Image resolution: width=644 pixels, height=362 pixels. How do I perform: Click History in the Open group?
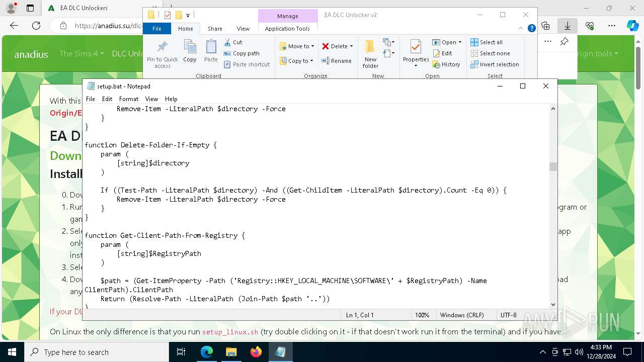pyautogui.click(x=446, y=64)
